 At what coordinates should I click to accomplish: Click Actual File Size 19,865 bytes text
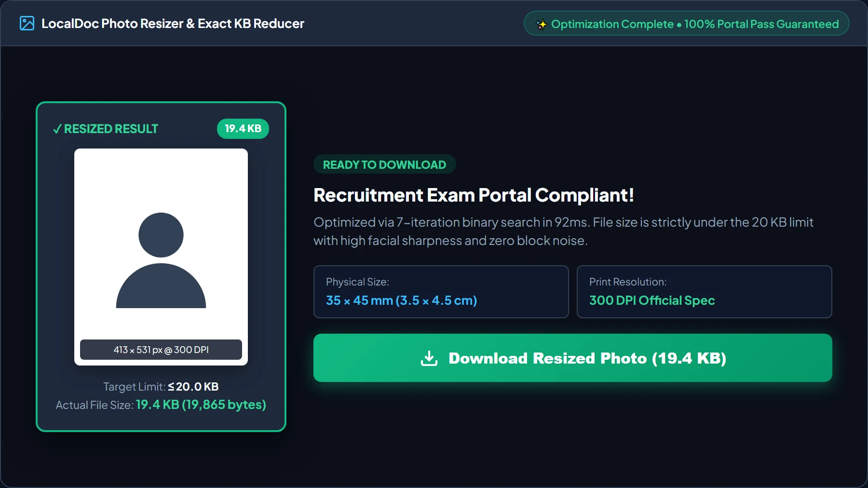(x=161, y=405)
